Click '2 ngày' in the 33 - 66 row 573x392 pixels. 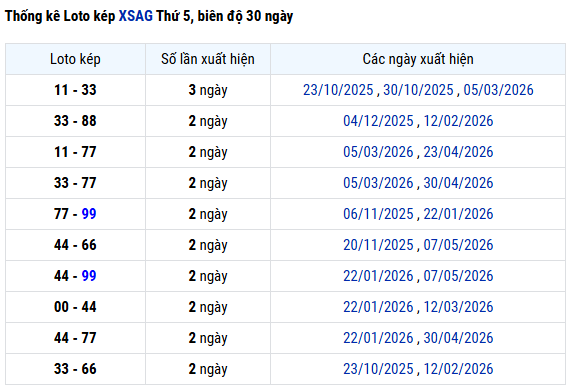pos(208,369)
